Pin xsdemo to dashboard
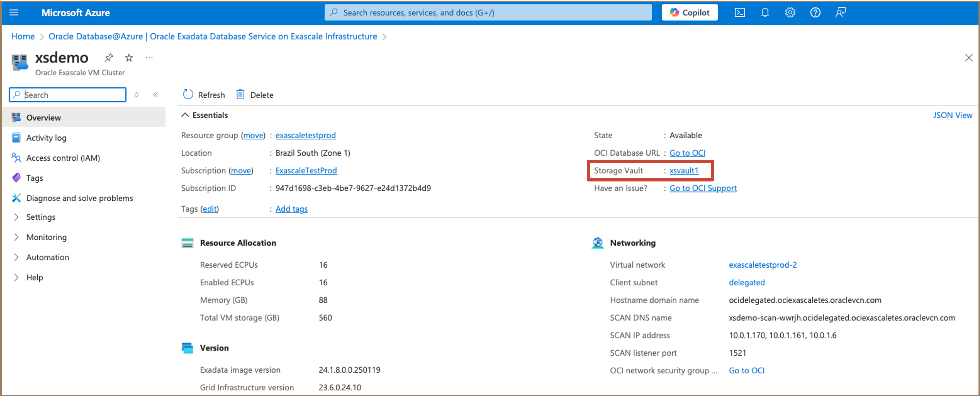Viewport: 980px width, 397px height. [109, 58]
